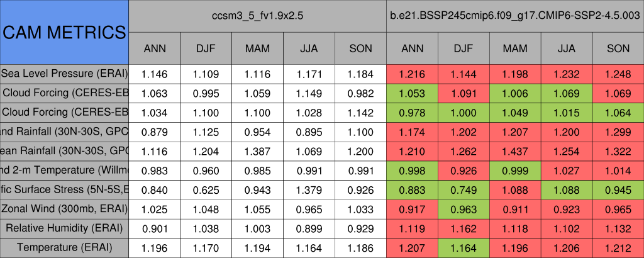Select the white cell with value 0.625
This screenshot has height=258, width=644.
tap(206, 189)
